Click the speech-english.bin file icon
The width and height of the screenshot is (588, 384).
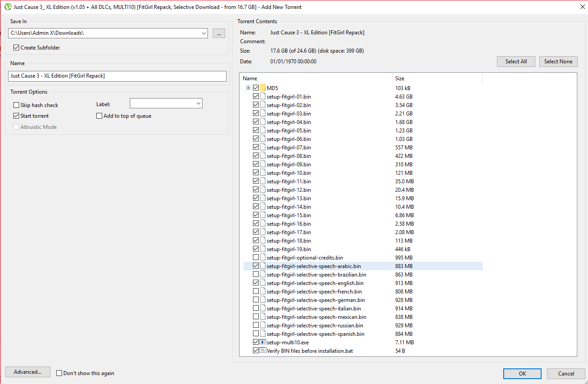(263, 283)
